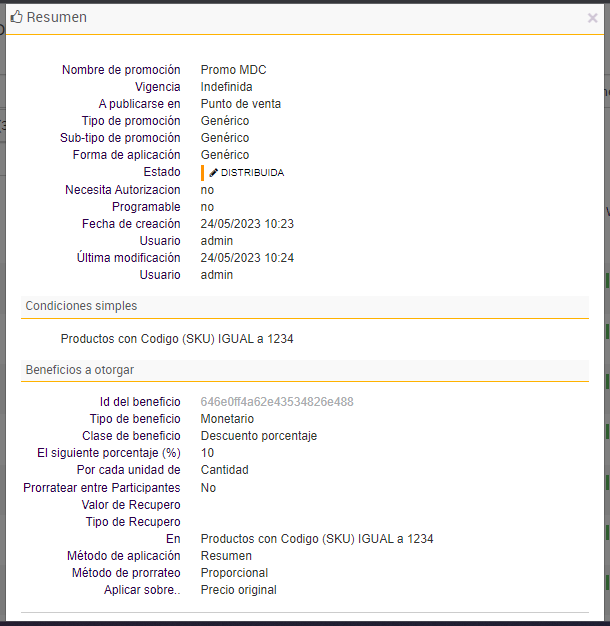This screenshot has width=610, height=626.
Task: Click the Necesita Autorizacion label
Action: 123,190
